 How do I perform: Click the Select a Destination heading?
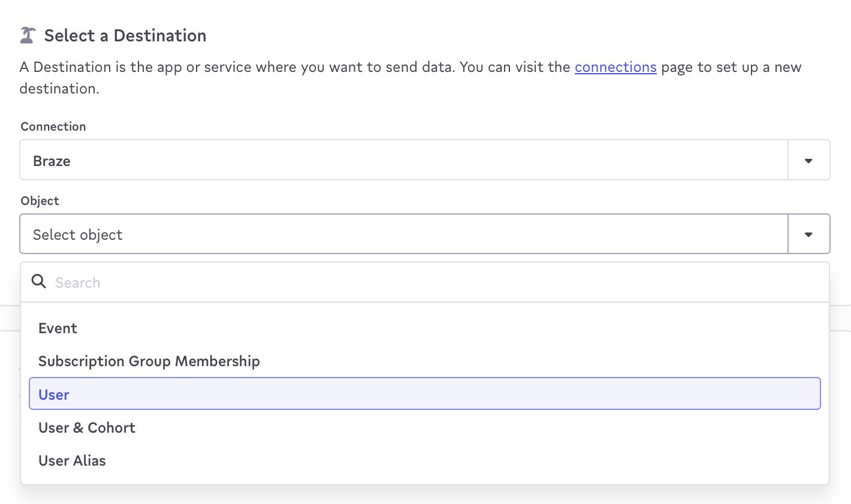tap(125, 35)
